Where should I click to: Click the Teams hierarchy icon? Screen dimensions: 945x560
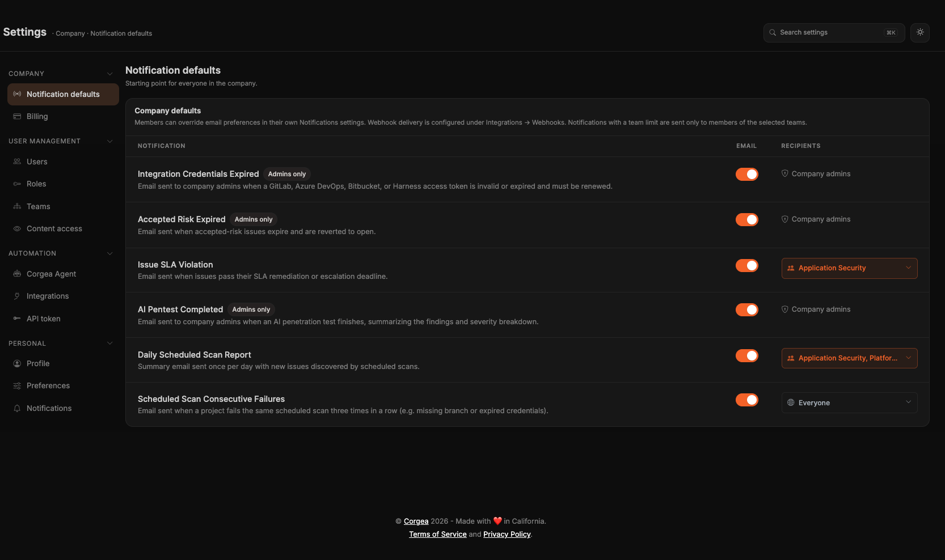pos(17,206)
